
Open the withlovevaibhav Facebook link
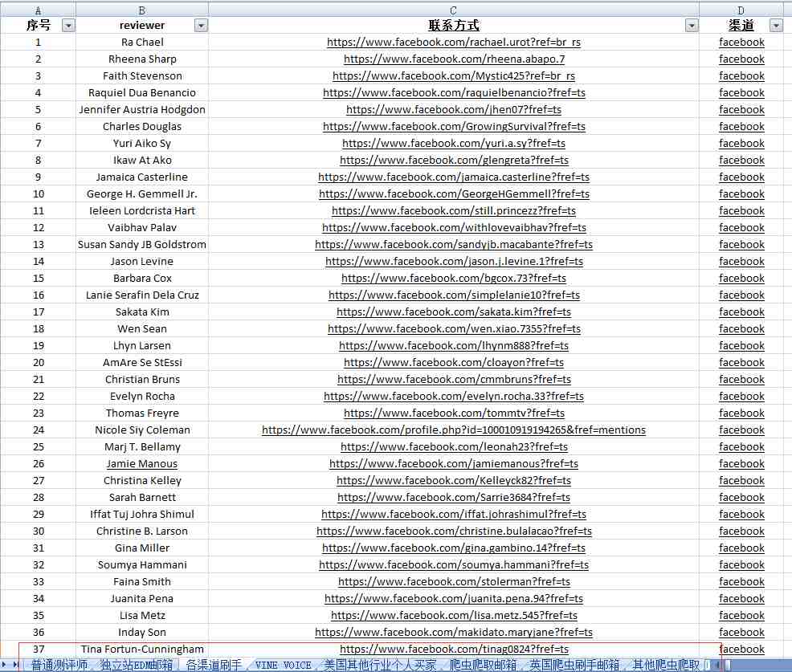point(454,228)
